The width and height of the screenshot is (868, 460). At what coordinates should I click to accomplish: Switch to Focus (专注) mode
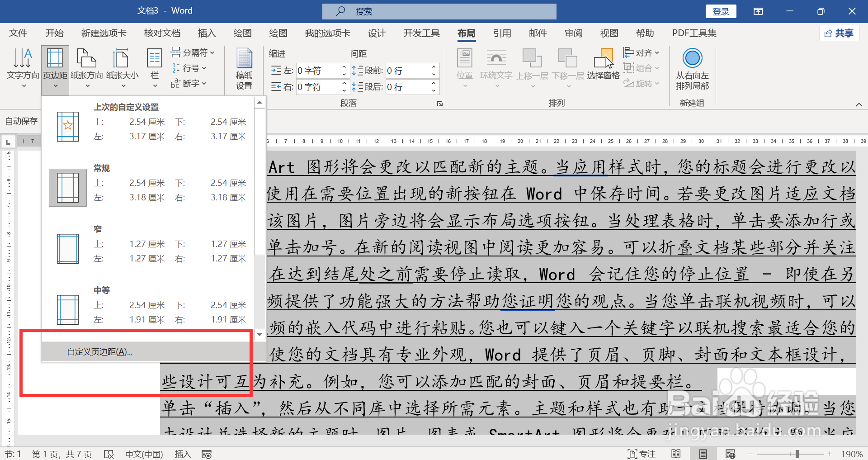click(x=642, y=454)
